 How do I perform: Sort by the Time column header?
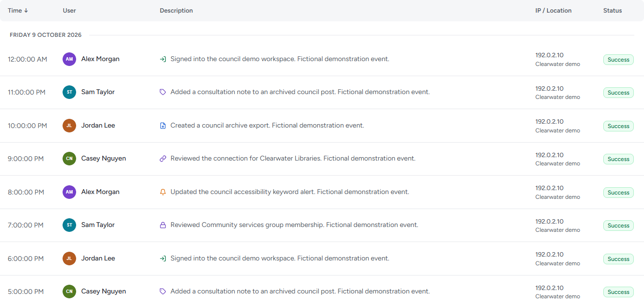click(18, 11)
